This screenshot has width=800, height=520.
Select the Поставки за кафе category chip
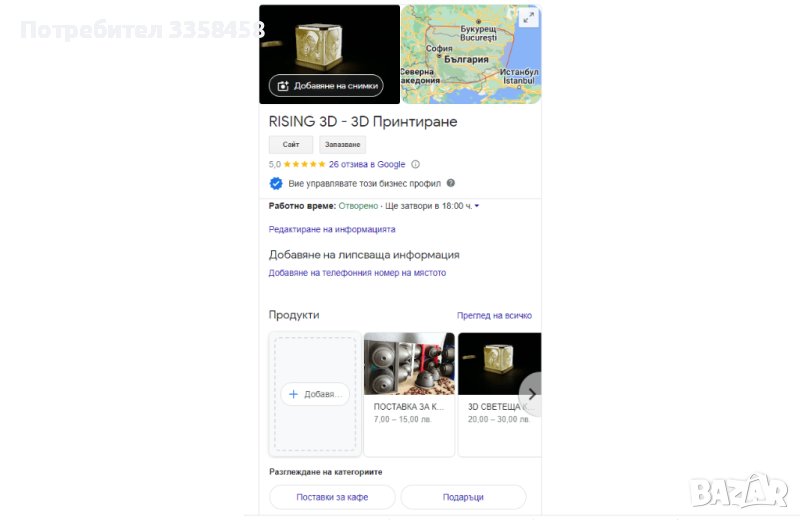click(332, 497)
